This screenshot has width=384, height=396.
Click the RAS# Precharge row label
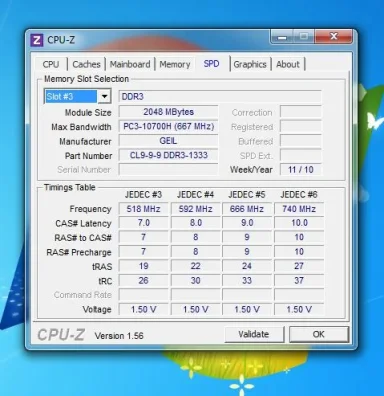[x=79, y=252]
